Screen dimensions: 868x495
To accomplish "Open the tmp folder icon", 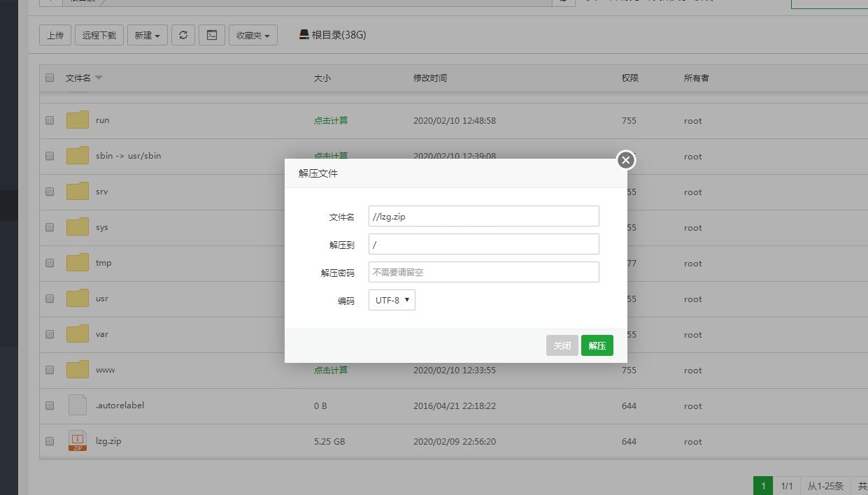I will (x=78, y=263).
